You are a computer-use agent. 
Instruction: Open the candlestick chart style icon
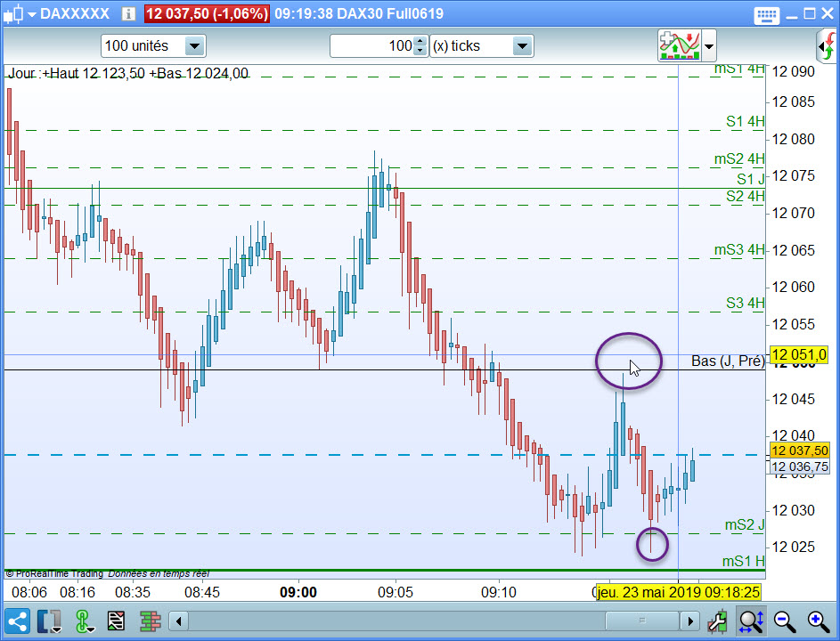tap(14, 13)
